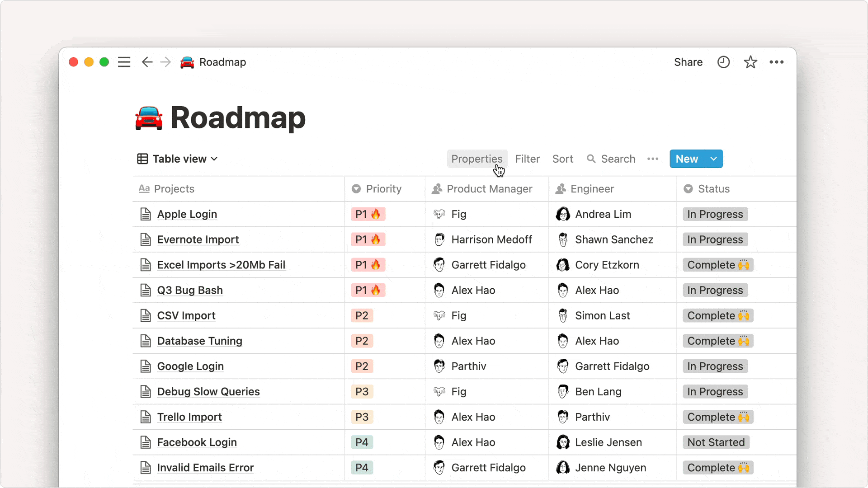This screenshot has height=488, width=868.
Task: Click the P1 priority badge on Apple Login
Action: [x=368, y=214]
